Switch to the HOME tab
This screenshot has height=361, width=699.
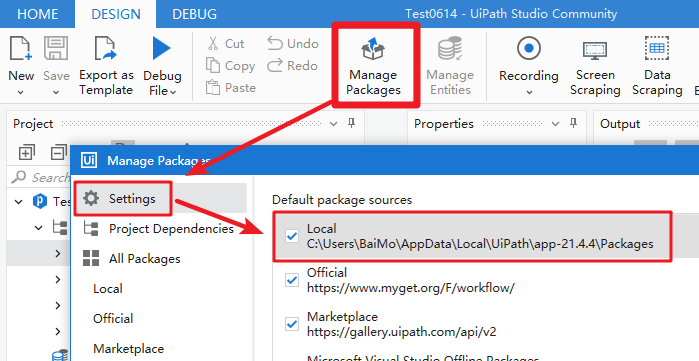click(x=37, y=14)
